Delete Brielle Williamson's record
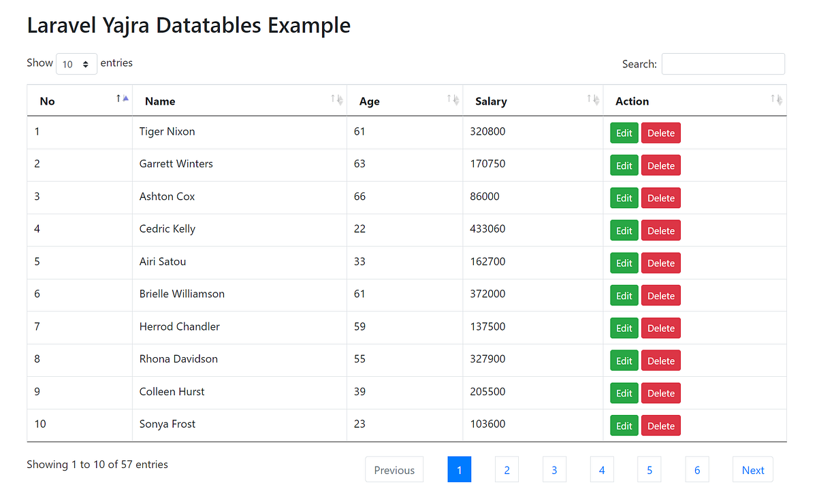This screenshot has width=817, height=504. tap(661, 296)
